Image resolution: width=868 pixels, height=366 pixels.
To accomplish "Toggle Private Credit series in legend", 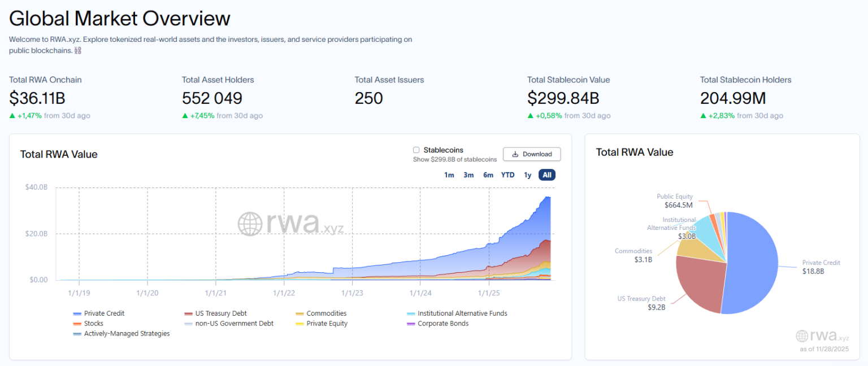I will click(103, 313).
